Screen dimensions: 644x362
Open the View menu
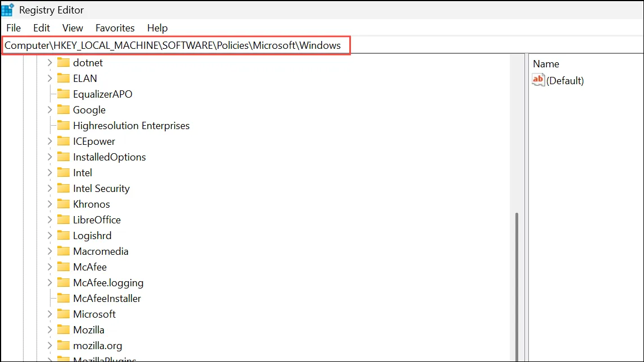(72, 28)
